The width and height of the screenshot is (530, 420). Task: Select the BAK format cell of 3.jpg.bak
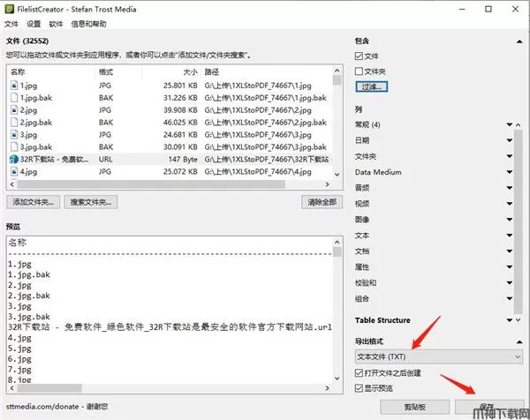coord(106,147)
